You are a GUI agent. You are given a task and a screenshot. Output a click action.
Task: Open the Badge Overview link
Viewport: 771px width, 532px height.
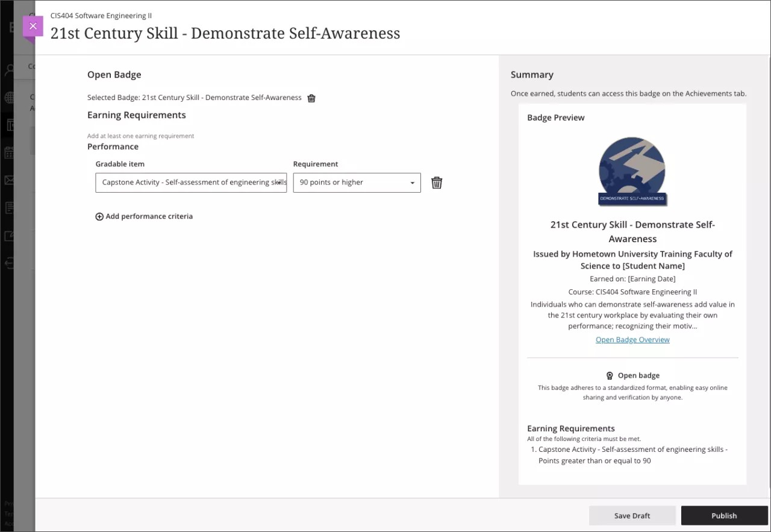coord(632,339)
